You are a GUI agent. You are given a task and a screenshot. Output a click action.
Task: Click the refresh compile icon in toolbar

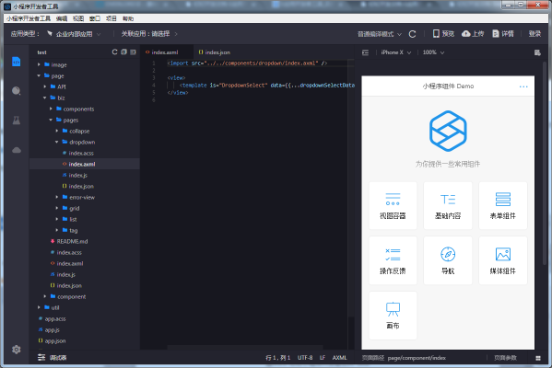click(x=412, y=34)
